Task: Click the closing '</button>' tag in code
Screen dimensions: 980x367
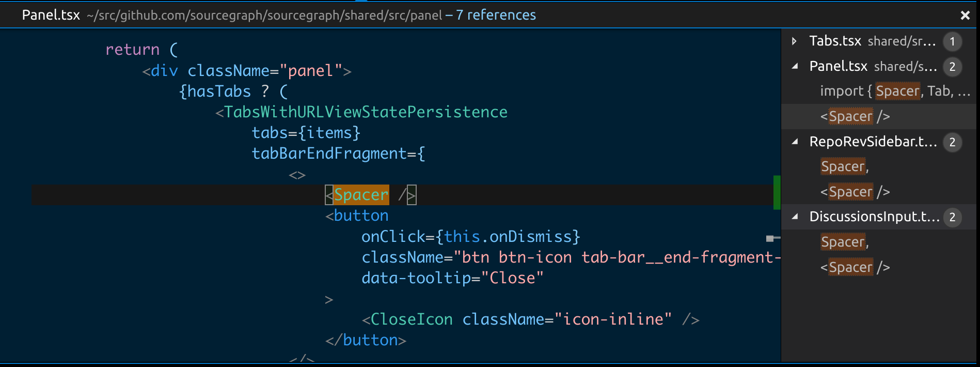Action: pyautogui.click(x=366, y=340)
